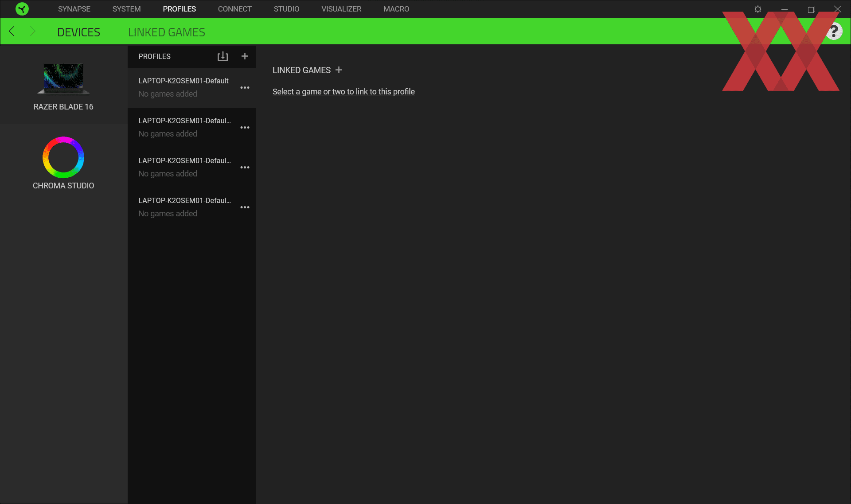Select the second LAPTOP-K2OSEM01-Defaul... profile
The height and width of the screenshot is (504, 851).
(x=192, y=127)
